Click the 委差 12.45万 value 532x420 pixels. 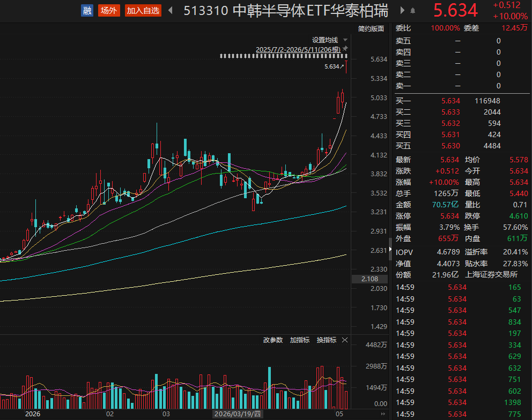point(514,28)
